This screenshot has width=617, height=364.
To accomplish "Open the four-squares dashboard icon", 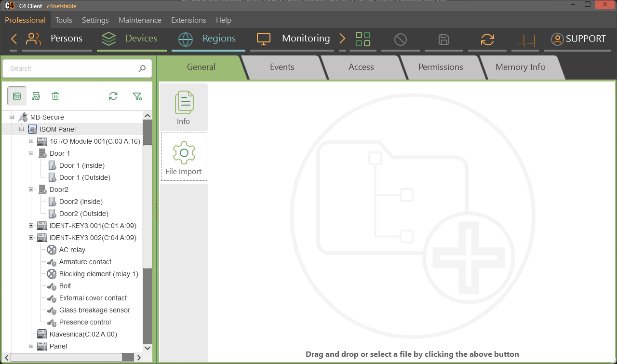I will pos(363,39).
